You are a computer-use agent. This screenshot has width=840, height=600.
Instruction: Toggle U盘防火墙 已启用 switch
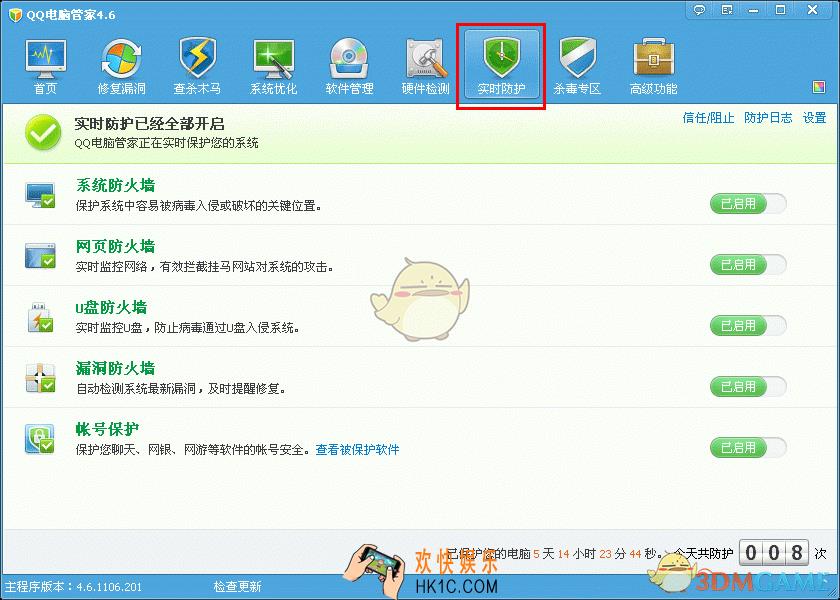click(748, 326)
